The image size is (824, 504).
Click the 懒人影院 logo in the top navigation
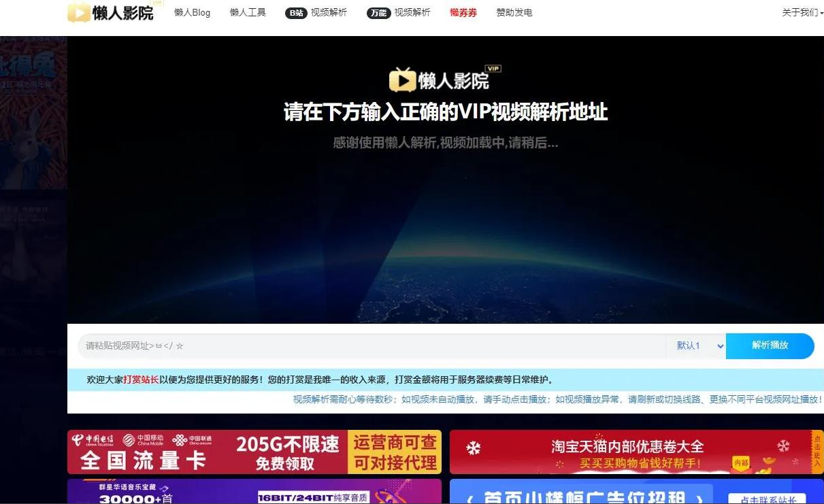[115, 12]
